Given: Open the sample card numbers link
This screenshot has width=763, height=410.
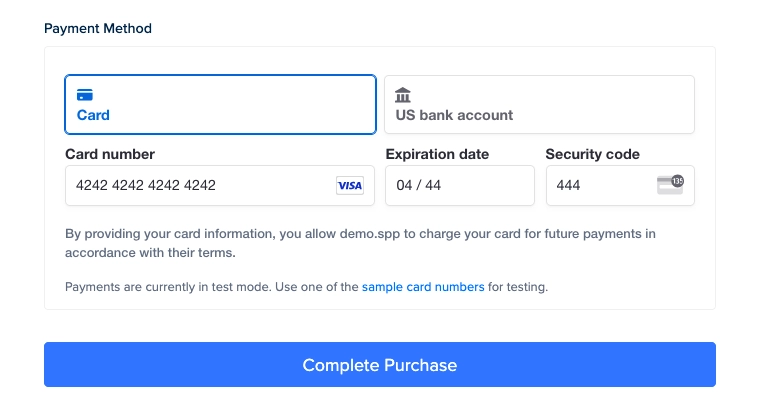Looking at the screenshot, I should tap(423, 287).
